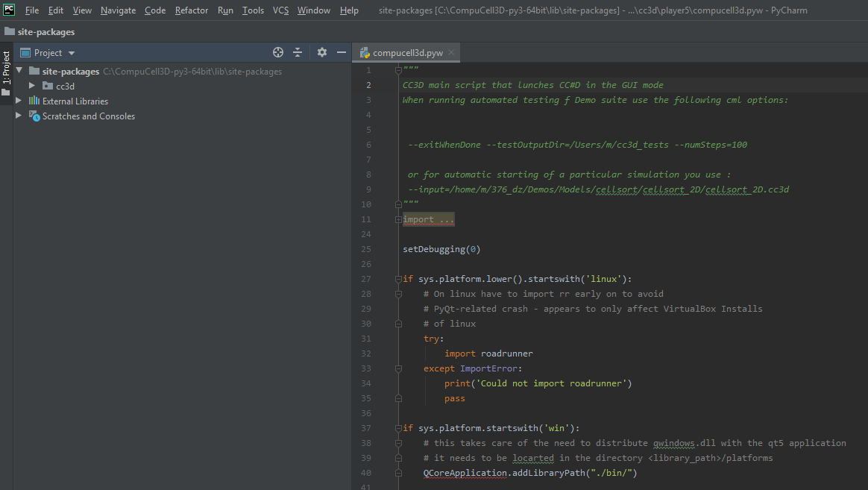
Task: Expand the folded import block at line 11
Action: coord(398,219)
